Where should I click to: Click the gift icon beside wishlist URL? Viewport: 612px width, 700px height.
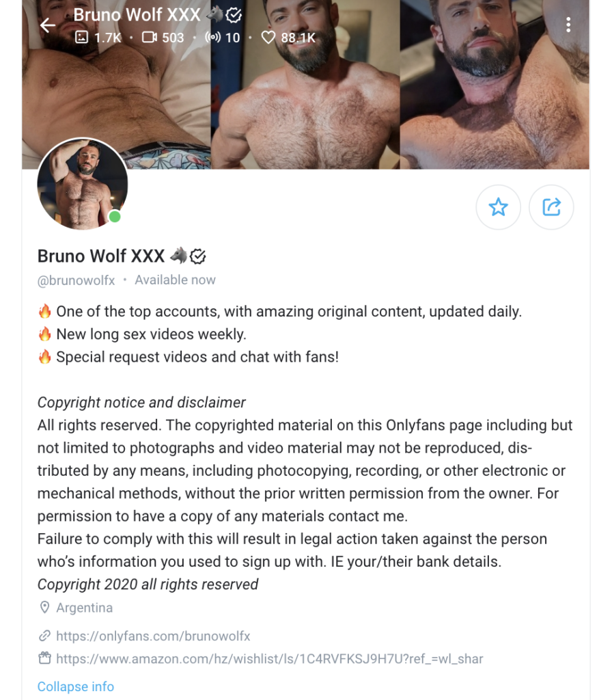(45, 659)
